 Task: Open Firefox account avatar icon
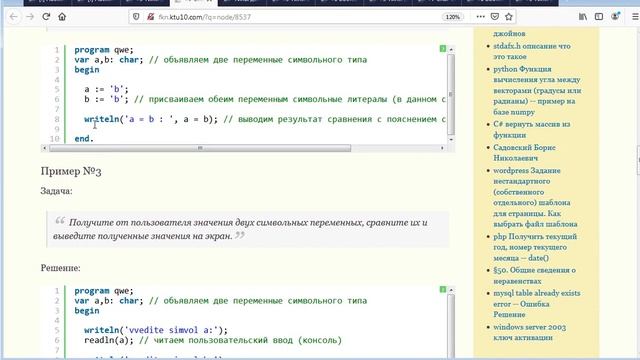[615, 16]
